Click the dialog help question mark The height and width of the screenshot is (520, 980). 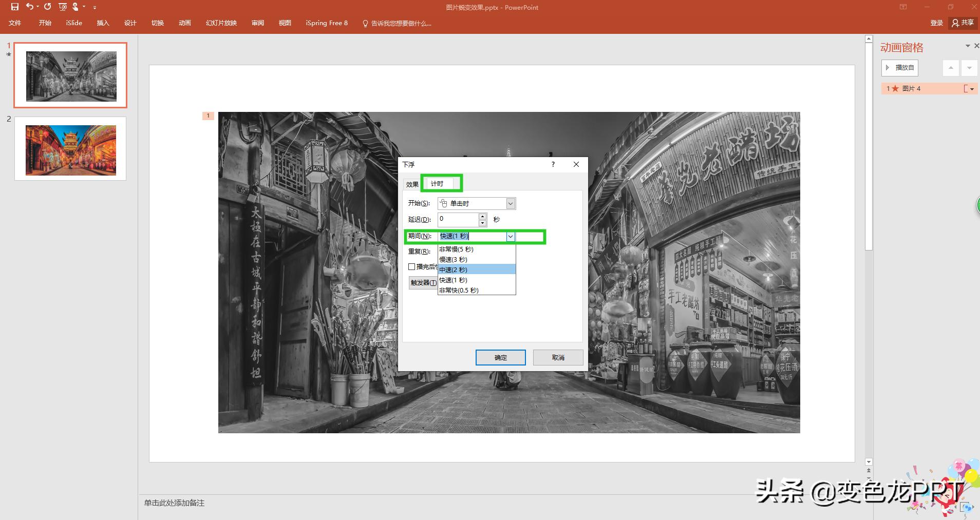[x=553, y=164]
